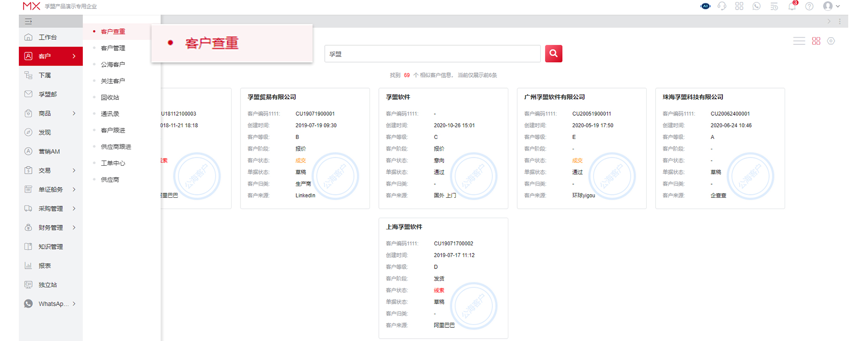Expand the WhatsApp sidebar menu arrow
This screenshot has height=341, width=868.
(x=74, y=304)
